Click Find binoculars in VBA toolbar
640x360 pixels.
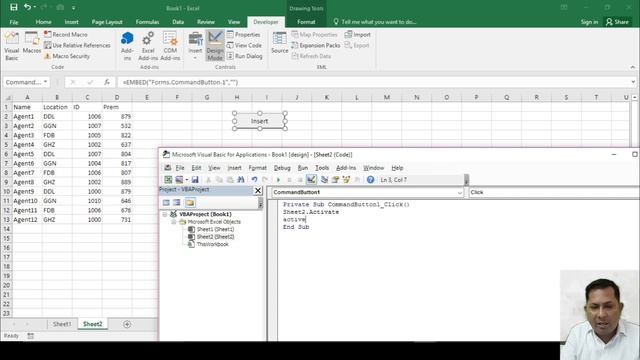(241, 180)
